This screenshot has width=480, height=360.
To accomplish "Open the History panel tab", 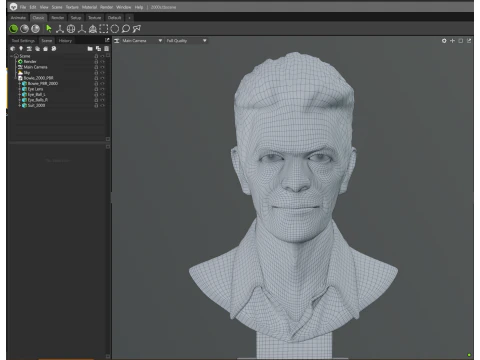I will (x=65, y=41).
